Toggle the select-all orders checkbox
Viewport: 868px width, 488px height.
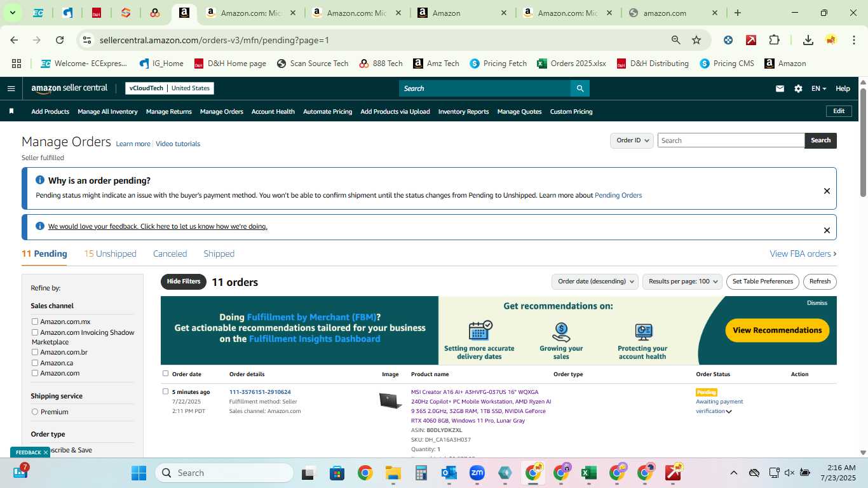166,374
